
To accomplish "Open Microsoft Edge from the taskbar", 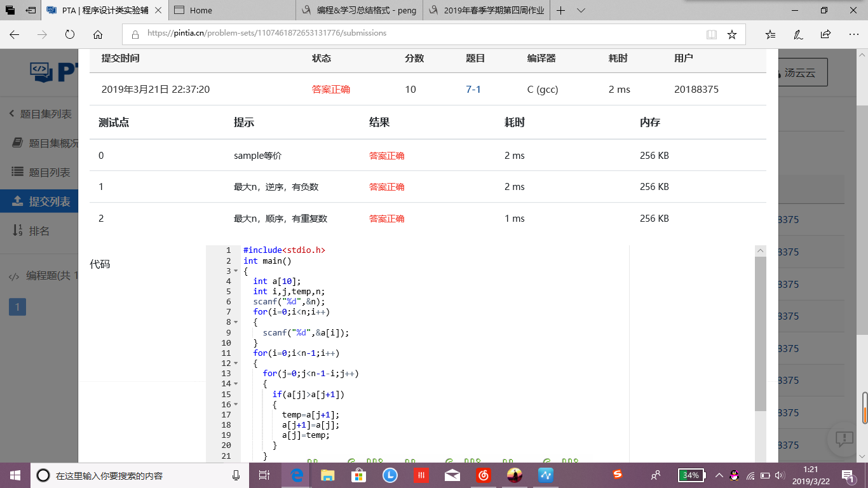I will (x=296, y=475).
